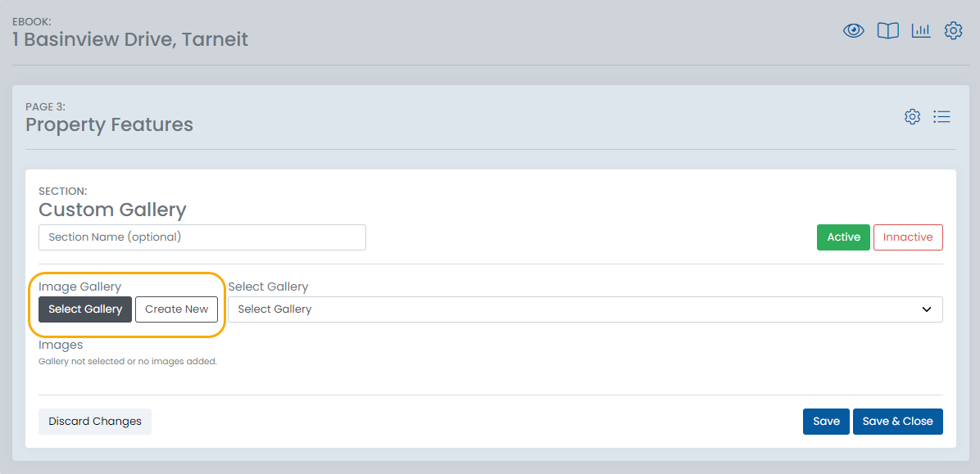
Task: Choose the dark Select Gallery mode button
Action: (85, 309)
